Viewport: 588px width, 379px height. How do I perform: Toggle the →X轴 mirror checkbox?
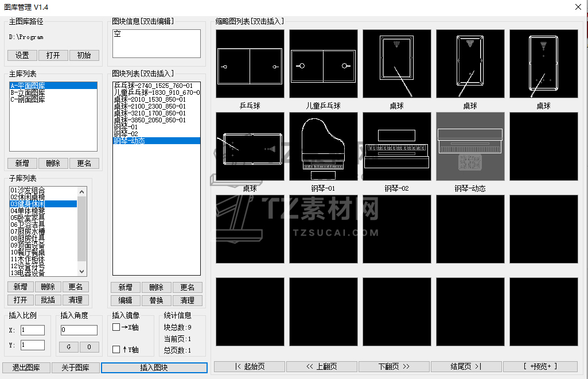(x=116, y=327)
